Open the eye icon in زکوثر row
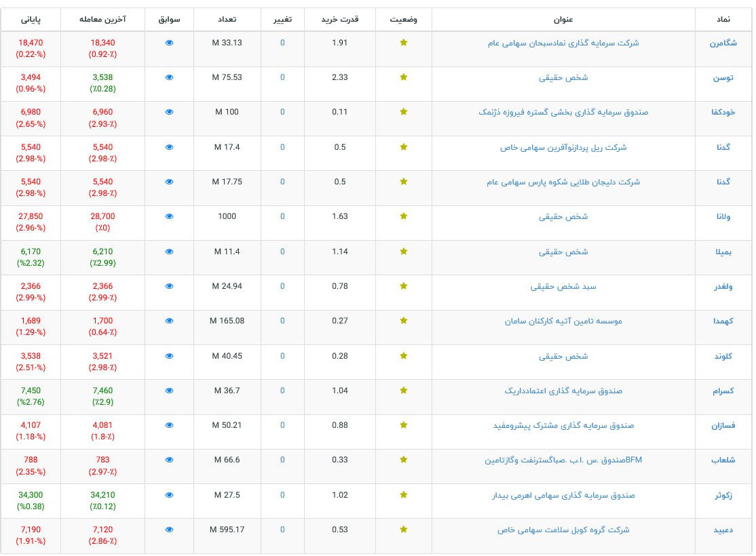756x556 pixels. tap(170, 495)
